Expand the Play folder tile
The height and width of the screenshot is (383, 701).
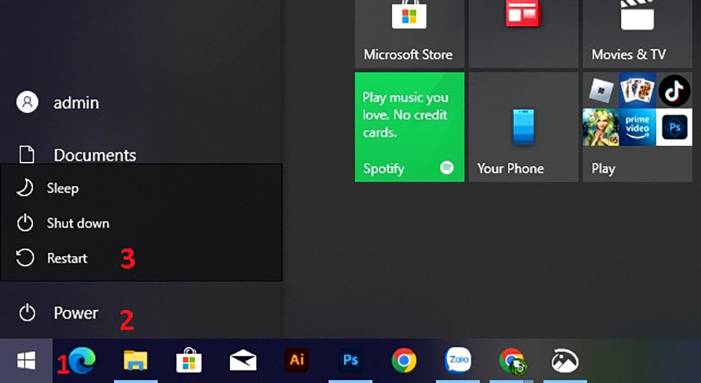pyautogui.click(x=638, y=127)
